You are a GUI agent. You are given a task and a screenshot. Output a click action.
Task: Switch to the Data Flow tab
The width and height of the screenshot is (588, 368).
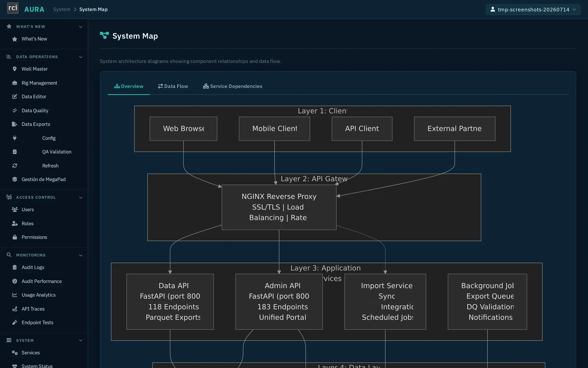[x=173, y=86]
